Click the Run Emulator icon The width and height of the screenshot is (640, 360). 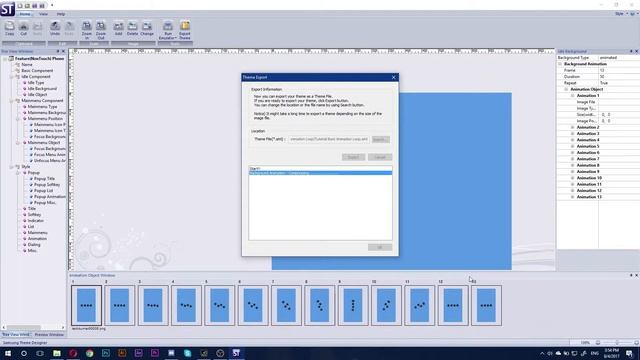click(x=168, y=30)
